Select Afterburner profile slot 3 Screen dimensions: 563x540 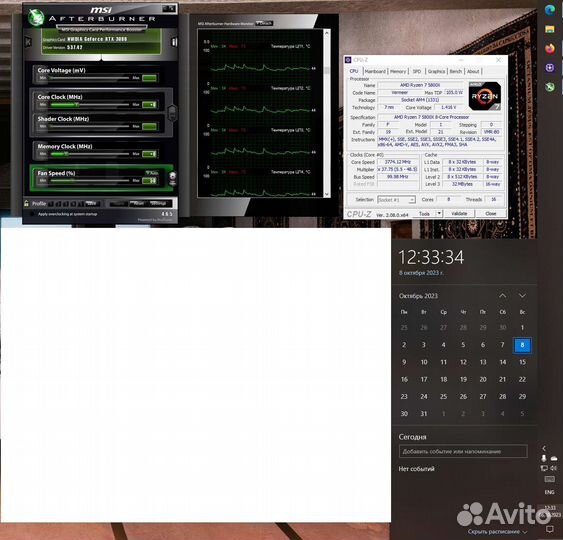click(x=66, y=204)
